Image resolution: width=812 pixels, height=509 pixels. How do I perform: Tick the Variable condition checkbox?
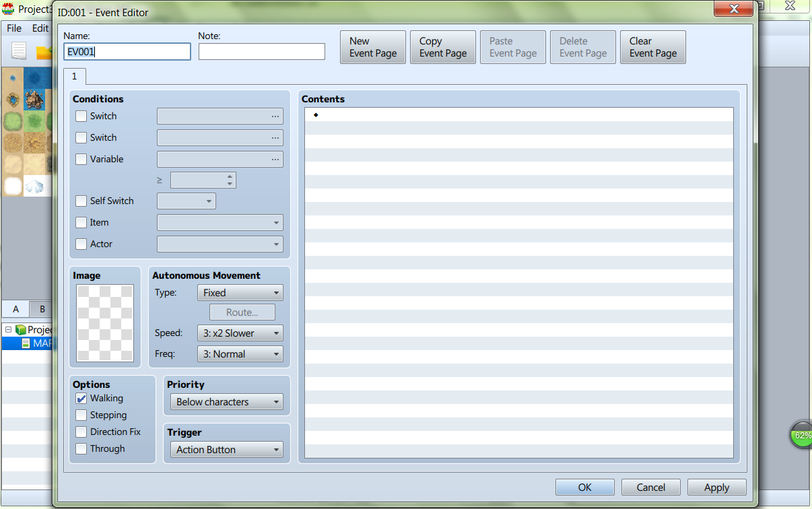coord(81,160)
